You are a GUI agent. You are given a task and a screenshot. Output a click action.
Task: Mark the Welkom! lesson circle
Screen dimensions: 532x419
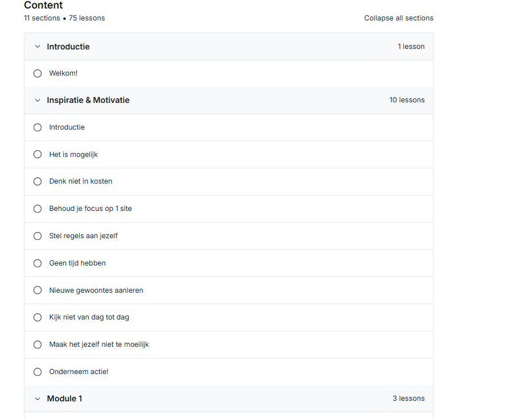pos(38,73)
